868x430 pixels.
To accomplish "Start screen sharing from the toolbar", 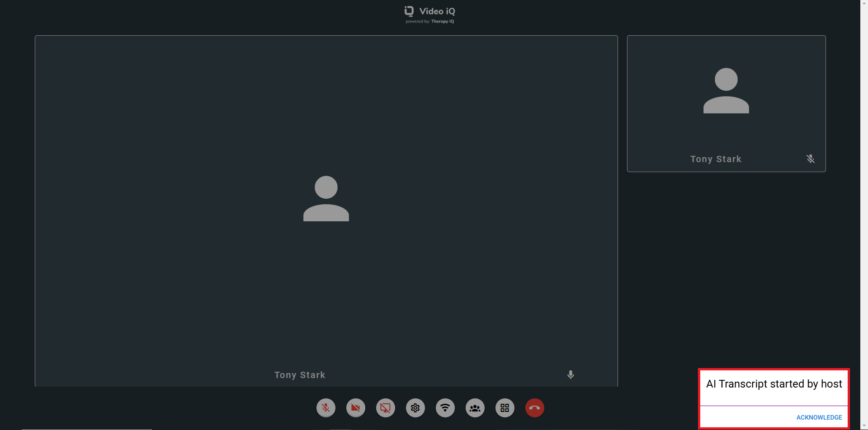I will point(386,408).
